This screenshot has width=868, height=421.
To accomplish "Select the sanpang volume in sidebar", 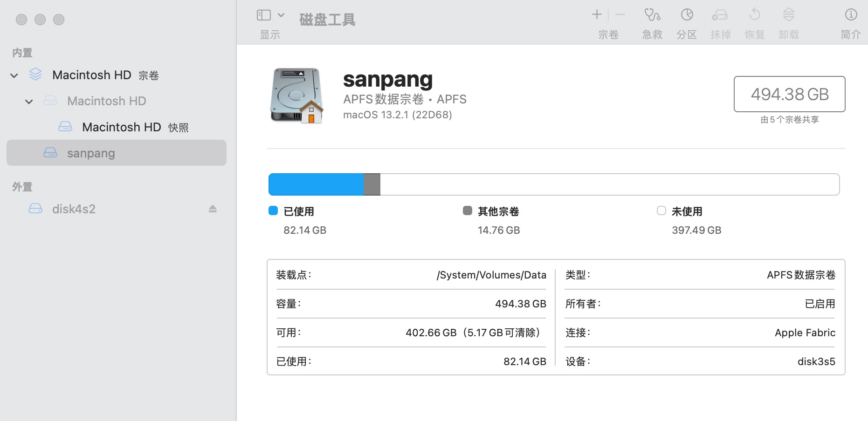I will (x=91, y=153).
